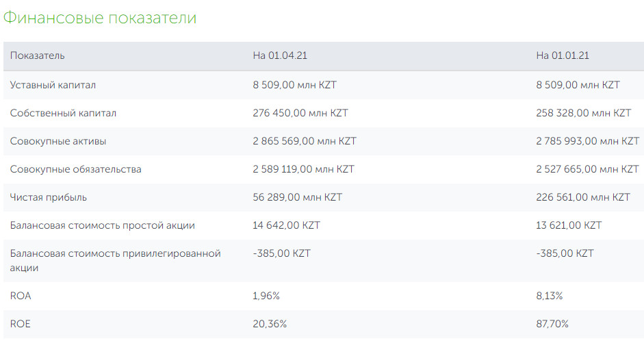Click the "Совокупные обязательства" row label
Viewport: 644px width, 341px height.
75,169
